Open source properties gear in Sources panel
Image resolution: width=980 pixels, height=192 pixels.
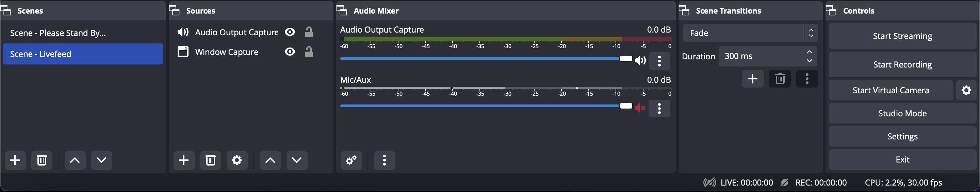[237, 160]
